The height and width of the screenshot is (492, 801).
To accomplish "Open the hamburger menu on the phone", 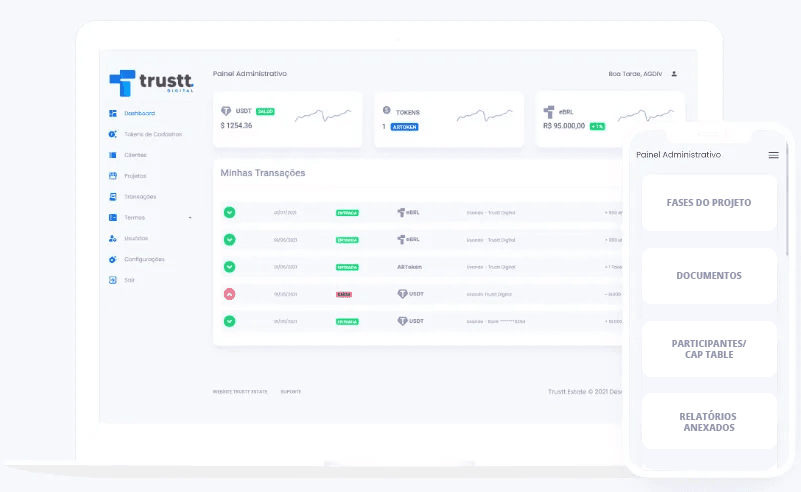I will click(x=773, y=155).
